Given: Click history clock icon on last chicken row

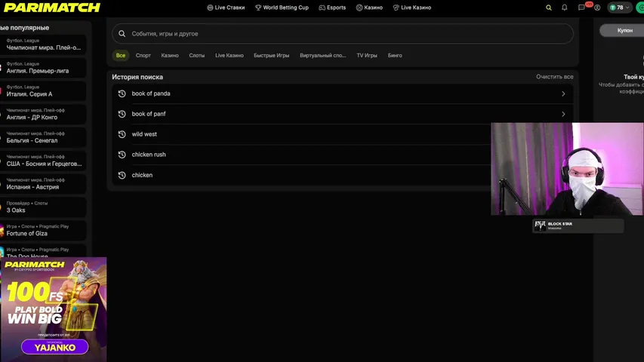Looking at the screenshot, I should point(122,175).
